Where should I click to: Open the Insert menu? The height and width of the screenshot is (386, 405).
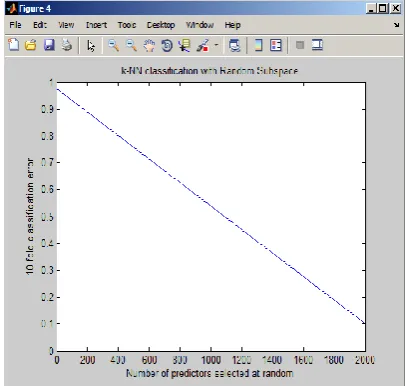pyautogui.click(x=96, y=25)
